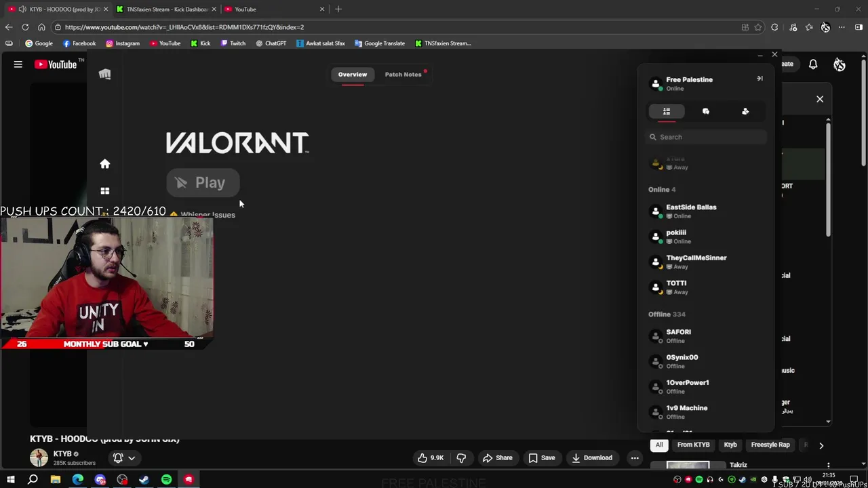Select friend TheyCallMeSinner
The width and height of the screenshot is (868, 488).
click(706, 262)
